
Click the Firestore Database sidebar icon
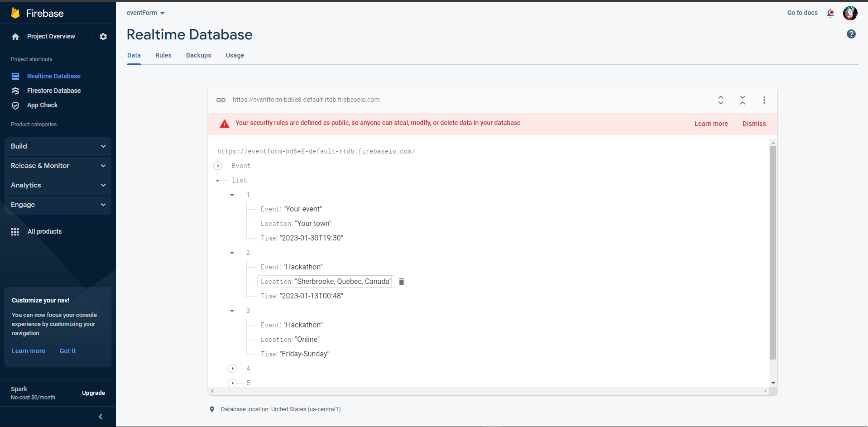[15, 91]
